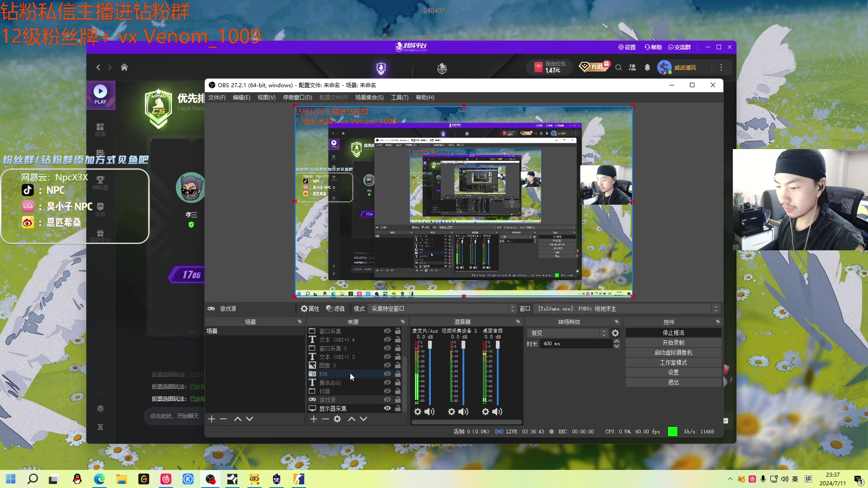Toggle visibility of 窗口采集 3 source
The image size is (868, 488).
click(387, 348)
